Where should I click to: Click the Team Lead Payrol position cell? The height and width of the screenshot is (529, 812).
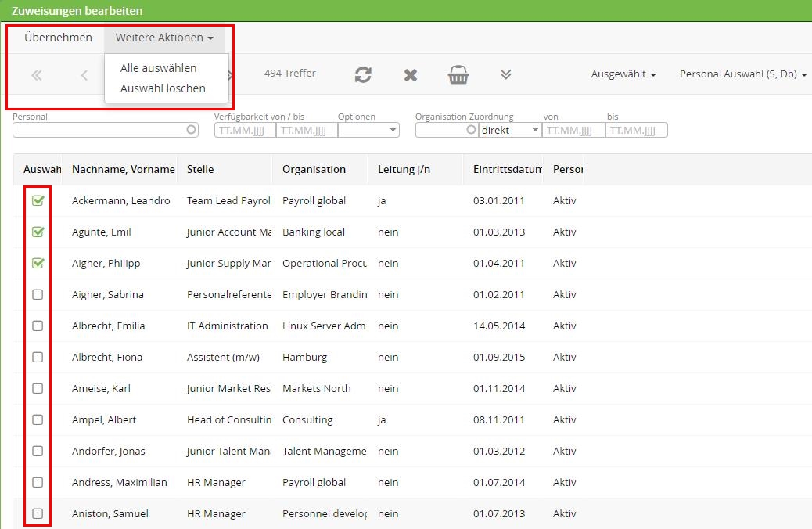[x=228, y=200]
